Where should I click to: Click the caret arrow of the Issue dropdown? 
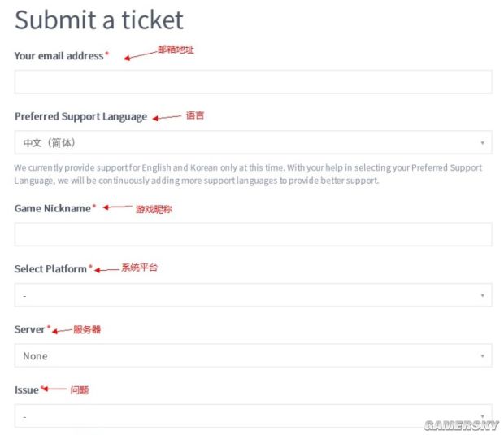click(482, 416)
